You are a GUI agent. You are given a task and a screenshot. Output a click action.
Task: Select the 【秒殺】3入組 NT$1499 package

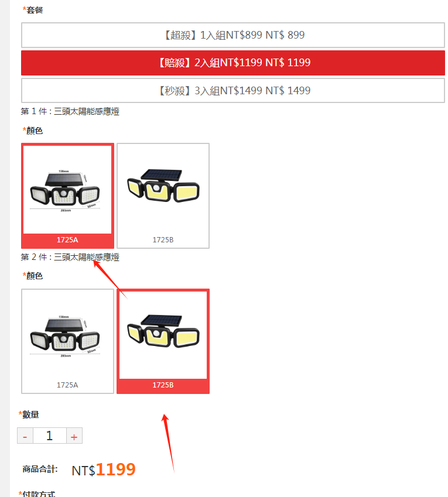click(x=232, y=91)
